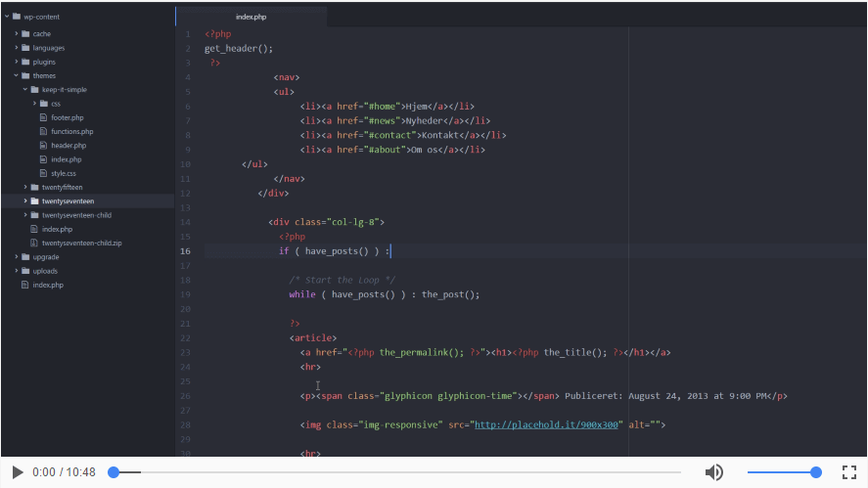Open header.php in the tree
This screenshot has height=488, width=868.
click(x=69, y=145)
